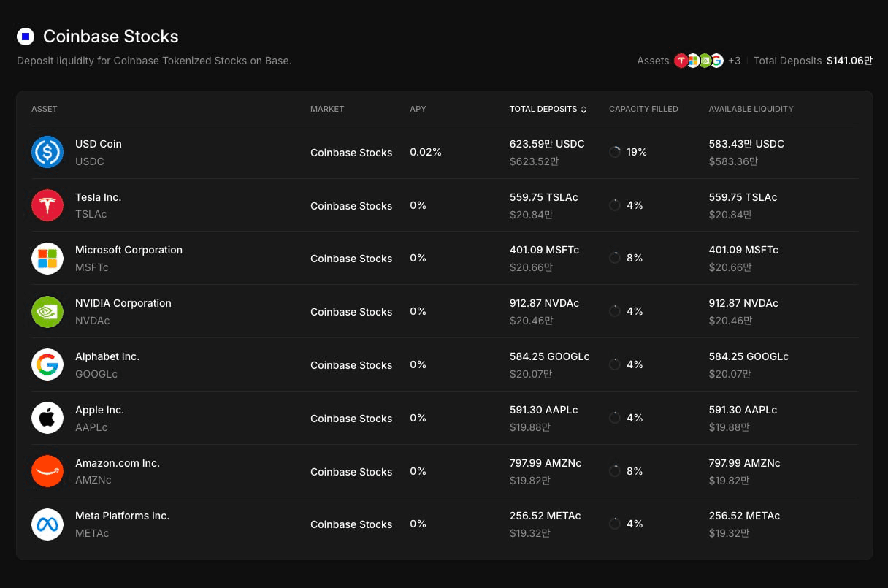888x588 pixels.
Task: Click the NVDAc ticker symbol
Action: pos(93,321)
